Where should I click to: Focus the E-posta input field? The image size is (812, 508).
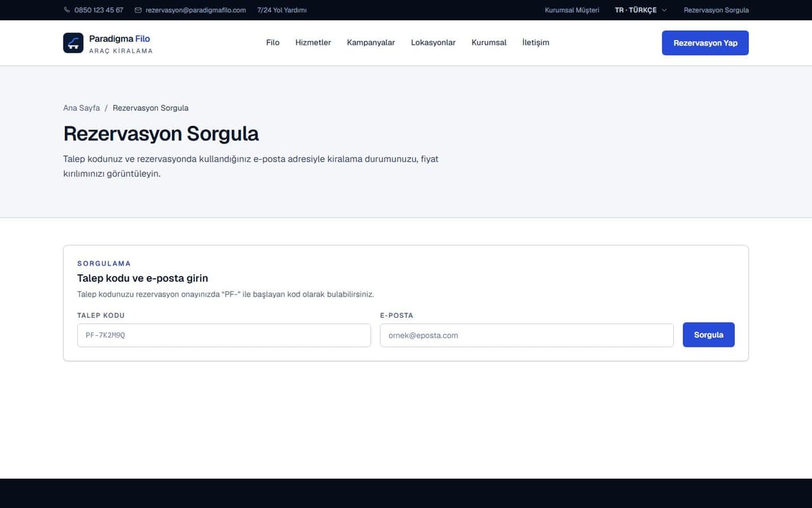(527, 335)
